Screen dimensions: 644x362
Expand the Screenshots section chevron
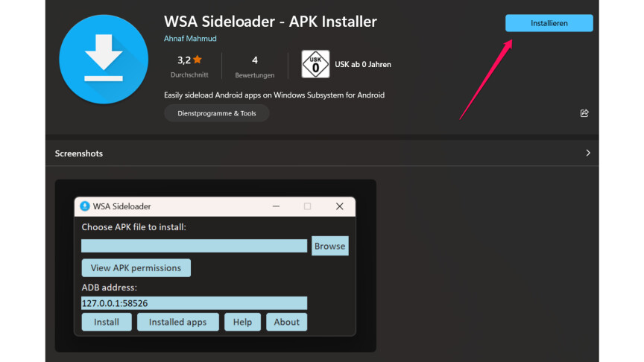coord(587,153)
